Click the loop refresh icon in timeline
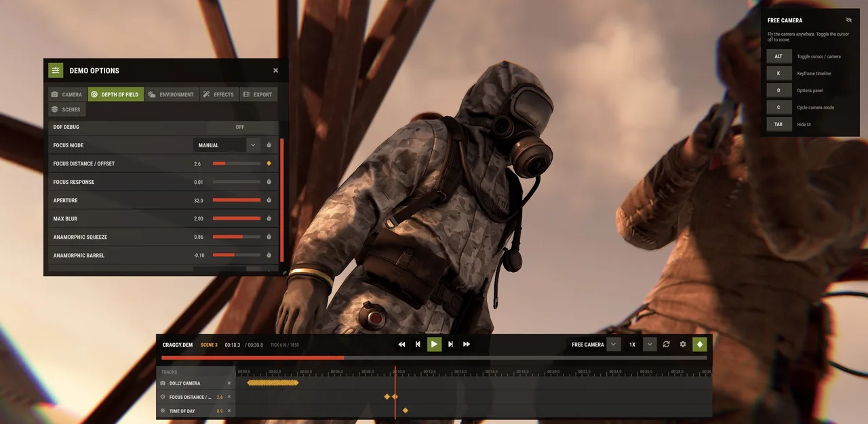This screenshot has height=424, width=868. tap(667, 345)
